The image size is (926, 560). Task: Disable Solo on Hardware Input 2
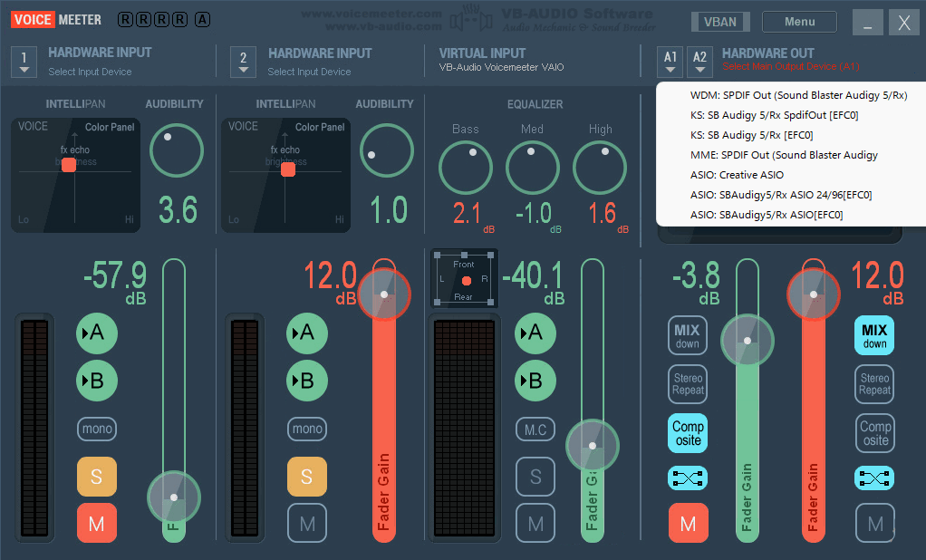click(x=307, y=476)
